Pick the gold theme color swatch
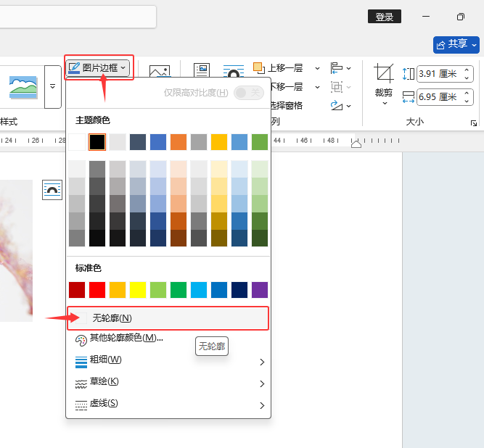 (x=219, y=142)
